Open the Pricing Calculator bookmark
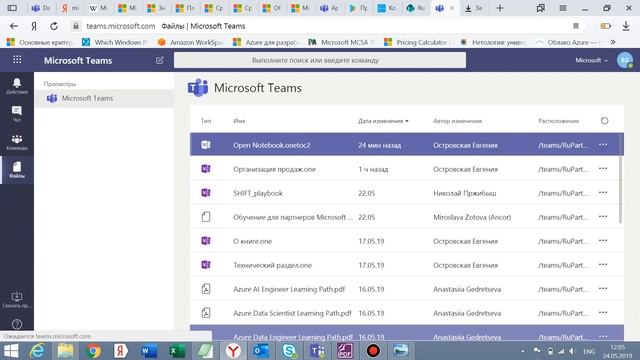The width and height of the screenshot is (640, 360). (417, 42)
